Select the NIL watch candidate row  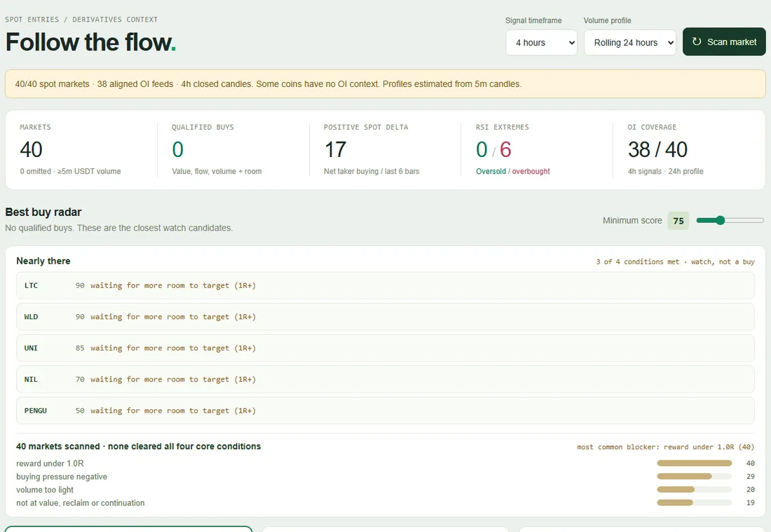click(385, 379)
